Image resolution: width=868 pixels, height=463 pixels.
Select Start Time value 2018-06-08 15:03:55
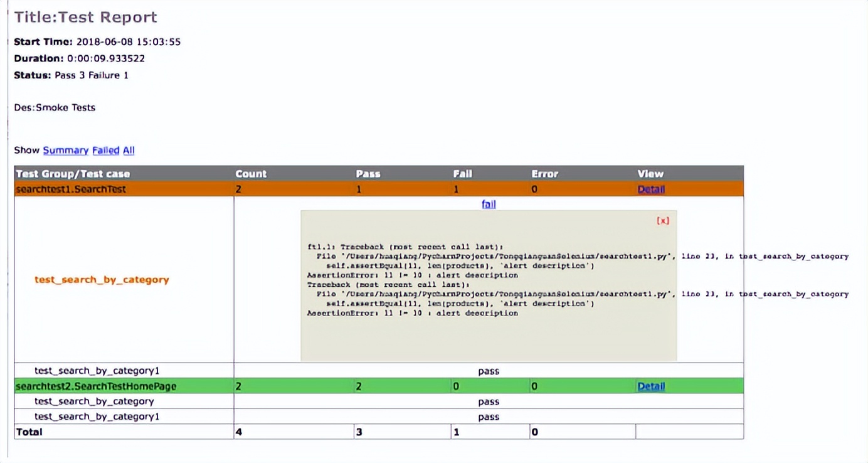coord(129,42)
